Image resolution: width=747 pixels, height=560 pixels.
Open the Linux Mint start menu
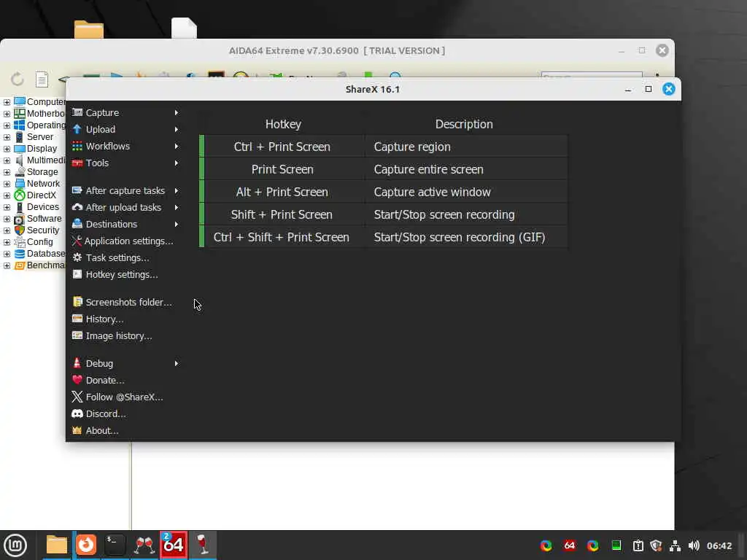tap(15, 545)
